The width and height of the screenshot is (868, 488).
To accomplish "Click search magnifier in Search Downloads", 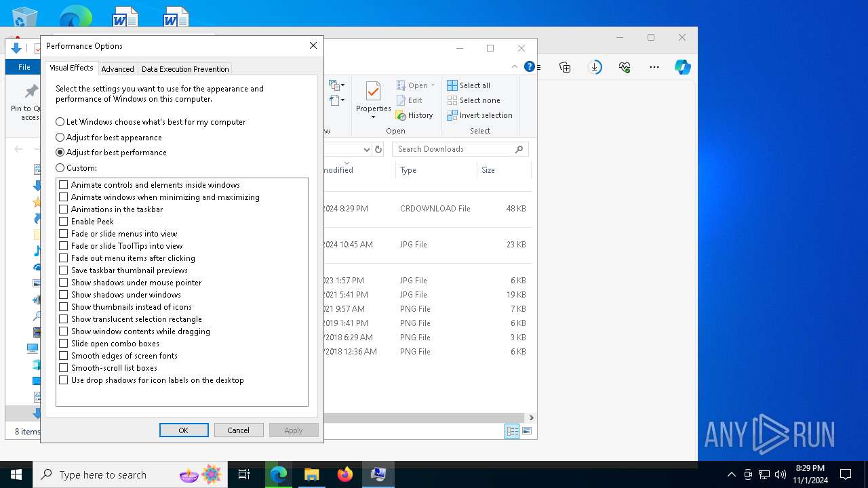I will 519,149.
